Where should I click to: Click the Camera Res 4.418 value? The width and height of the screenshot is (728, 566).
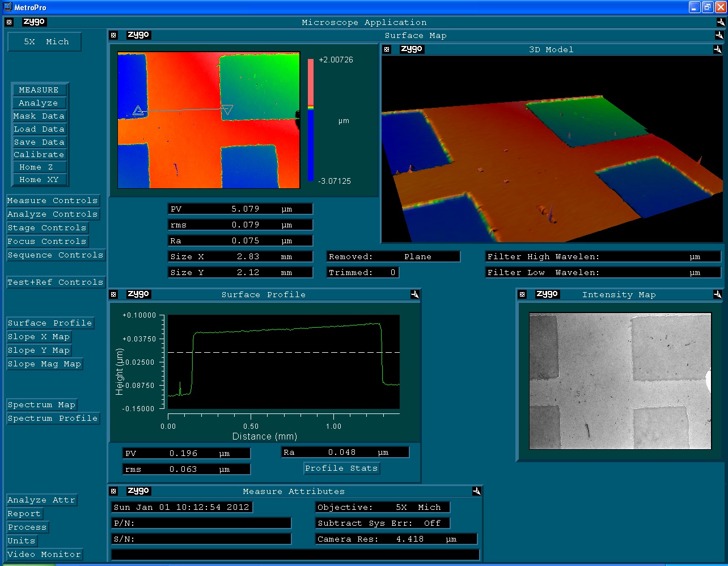click(x=396, y=539)
